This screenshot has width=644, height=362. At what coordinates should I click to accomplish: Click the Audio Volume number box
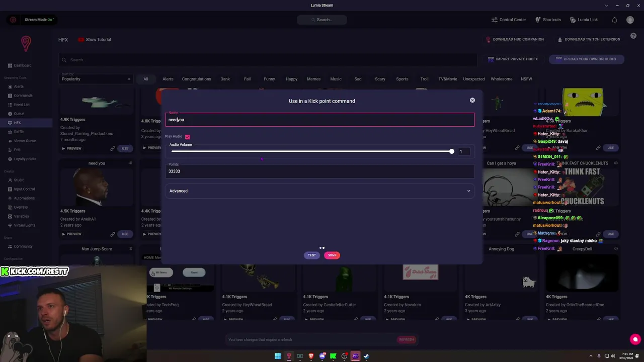(464, 151)
